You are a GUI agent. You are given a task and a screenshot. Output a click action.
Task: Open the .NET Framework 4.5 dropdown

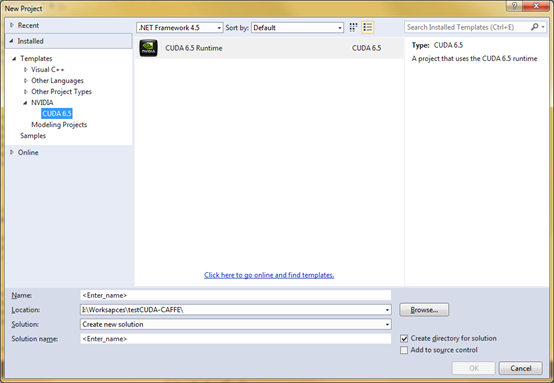click(180, 28)
